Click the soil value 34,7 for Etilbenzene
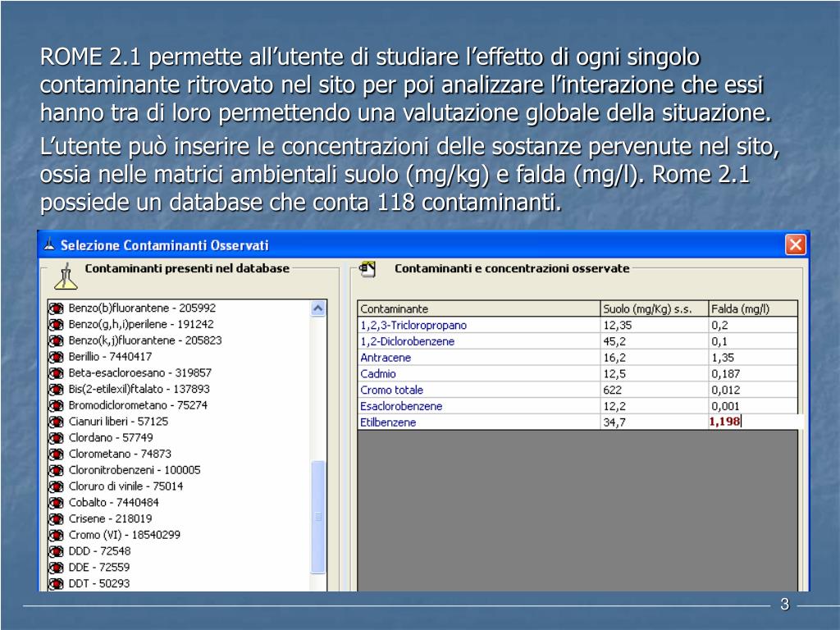This screenshot has height=630, width=840. click(614, 422)
